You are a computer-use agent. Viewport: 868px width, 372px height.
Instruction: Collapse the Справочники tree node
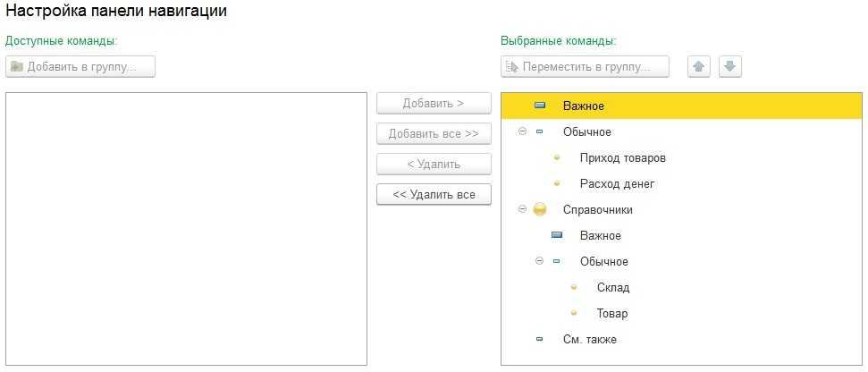[x=522, y=210]
